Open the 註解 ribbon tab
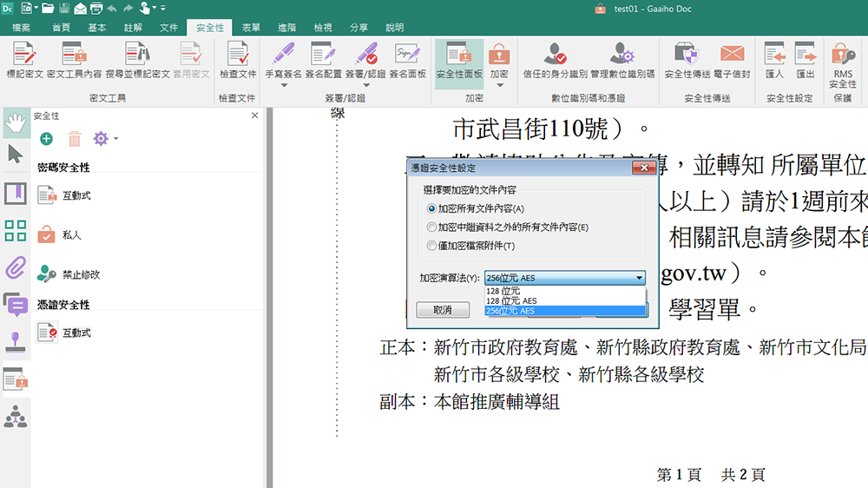 coord(133,28)
